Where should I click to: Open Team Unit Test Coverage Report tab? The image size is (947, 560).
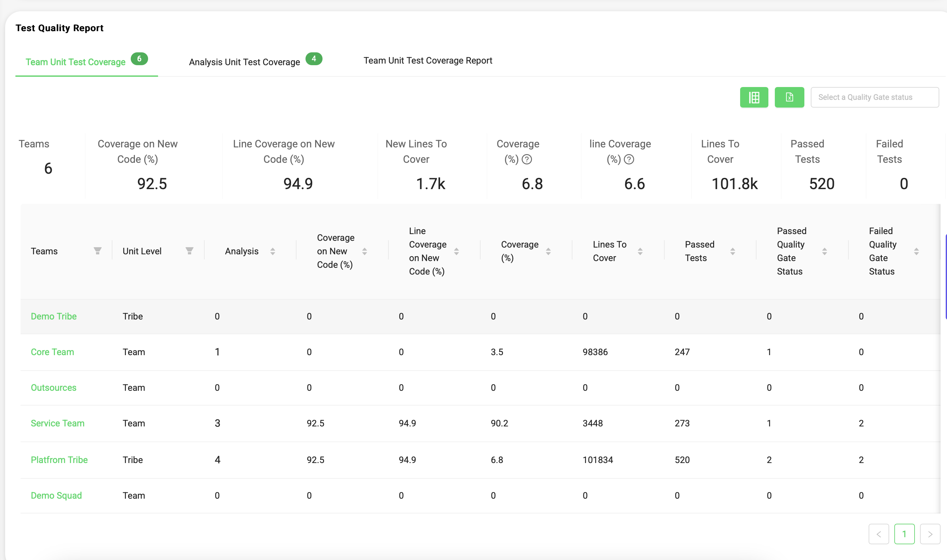(428, 60)
